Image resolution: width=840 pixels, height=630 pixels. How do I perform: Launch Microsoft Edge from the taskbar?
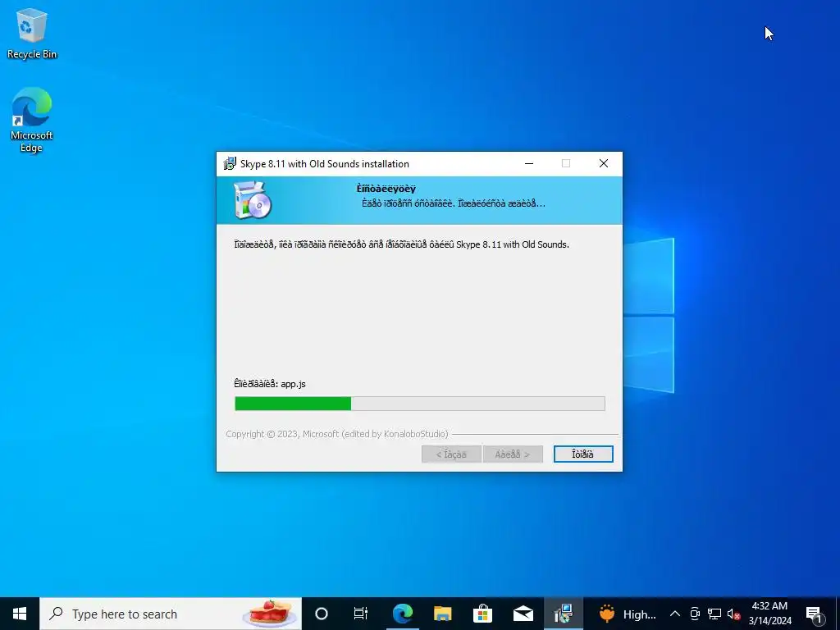tap(402, 614)
